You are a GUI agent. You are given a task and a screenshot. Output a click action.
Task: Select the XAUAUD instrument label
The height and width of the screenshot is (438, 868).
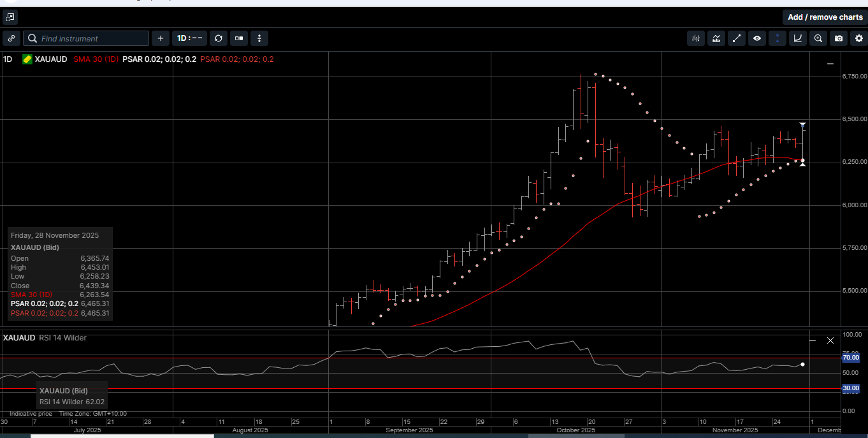click(x=48, y=59)
